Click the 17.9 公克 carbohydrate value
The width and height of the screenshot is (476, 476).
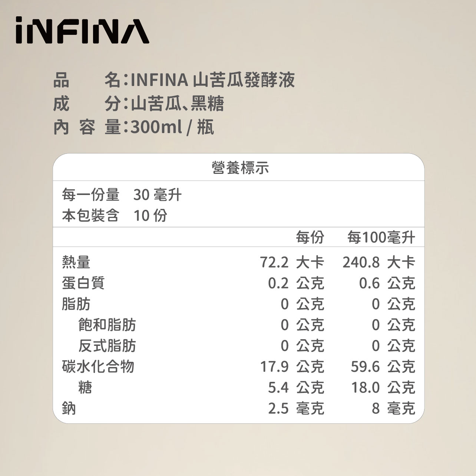click(292, 367)
